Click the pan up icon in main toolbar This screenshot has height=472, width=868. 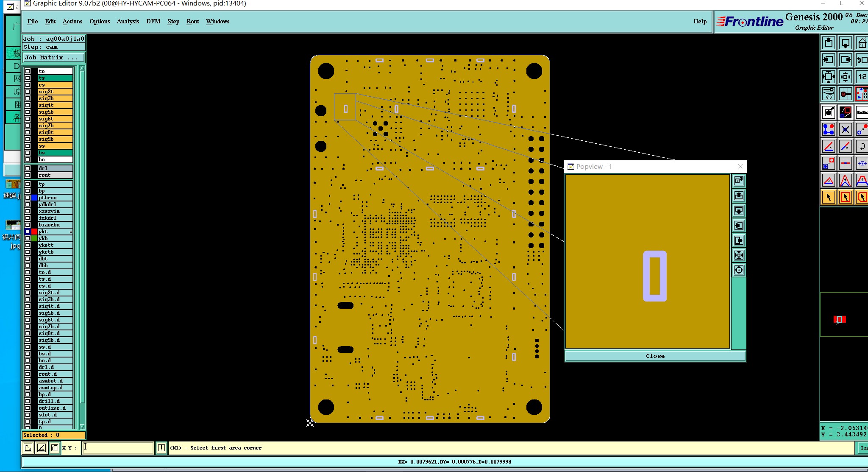(829, 43)
